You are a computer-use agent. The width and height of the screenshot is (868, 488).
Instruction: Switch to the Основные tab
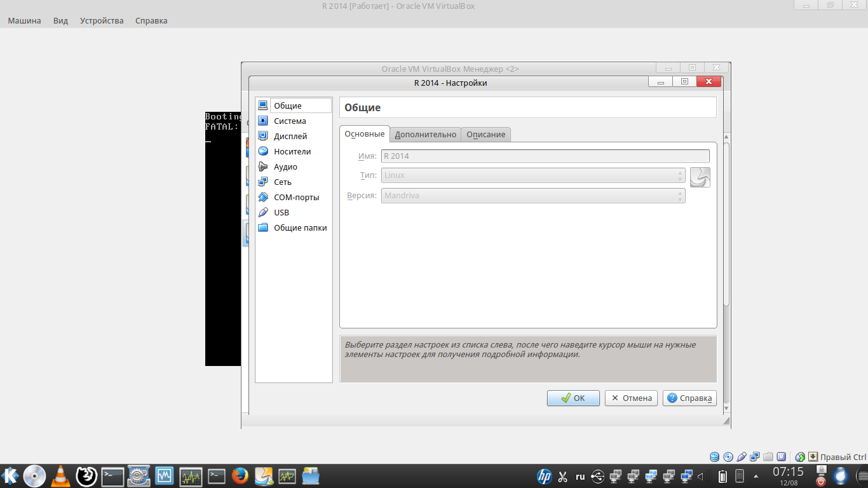365,134
